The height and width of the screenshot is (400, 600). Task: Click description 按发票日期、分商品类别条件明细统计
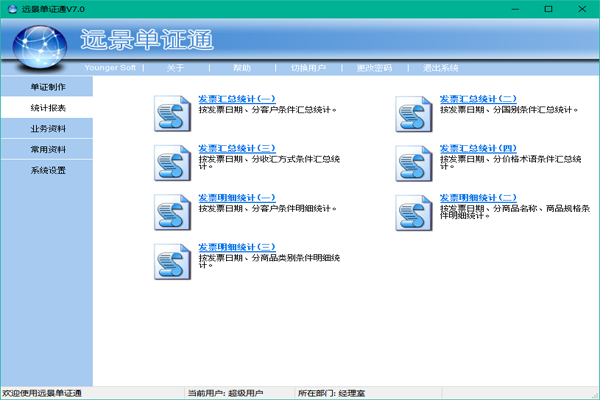point(269,261)
